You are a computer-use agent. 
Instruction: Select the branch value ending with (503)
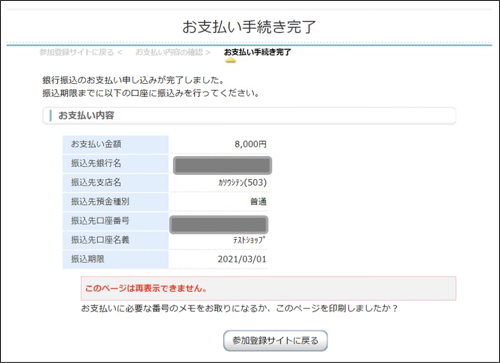[243, 183]
